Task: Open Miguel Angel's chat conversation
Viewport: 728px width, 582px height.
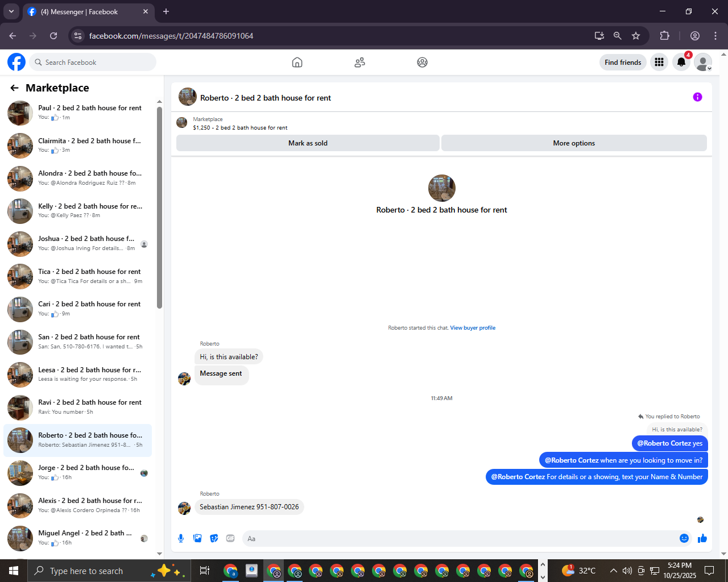Action: tap(77, 538)
